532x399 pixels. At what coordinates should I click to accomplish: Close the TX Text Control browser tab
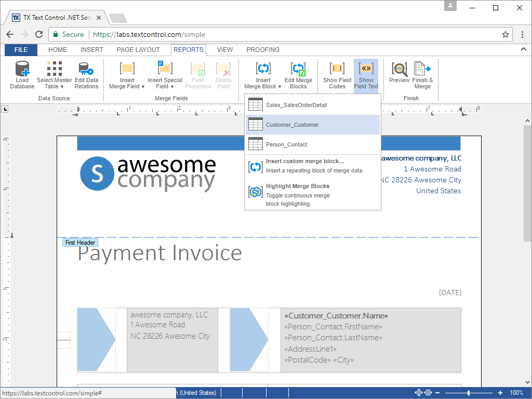[99, 18]
